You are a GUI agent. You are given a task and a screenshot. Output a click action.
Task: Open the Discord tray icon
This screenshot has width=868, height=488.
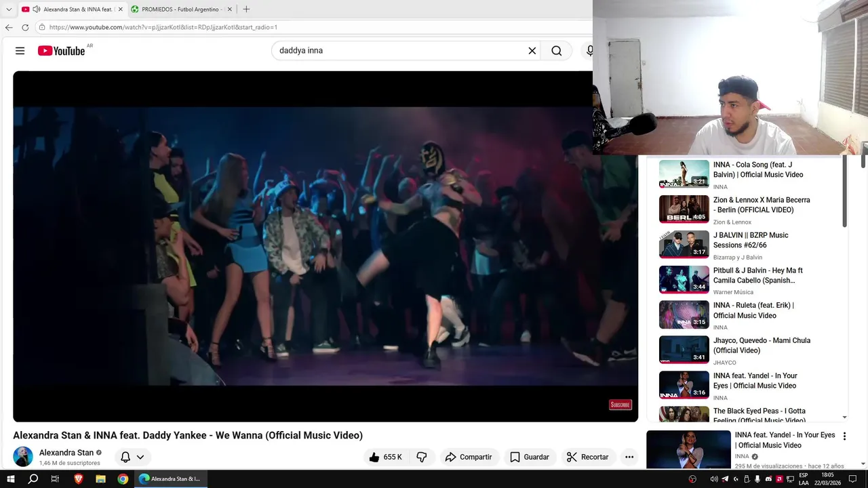[x=768, y=479]
